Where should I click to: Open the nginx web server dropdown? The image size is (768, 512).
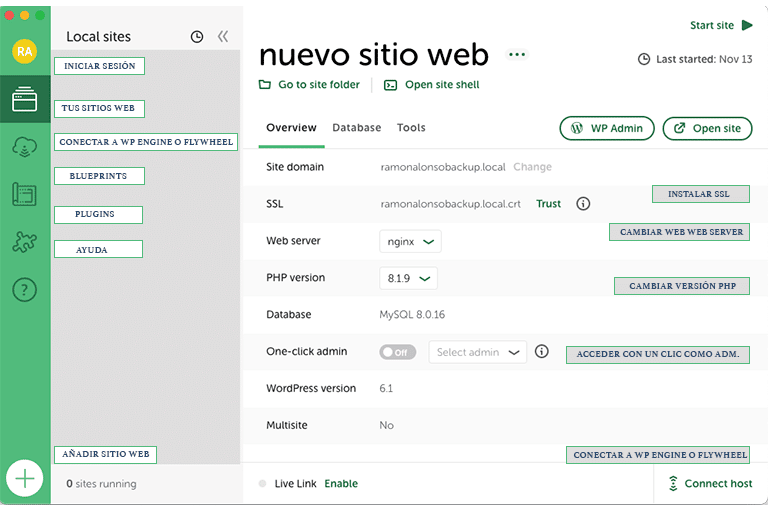coord(410,242)
